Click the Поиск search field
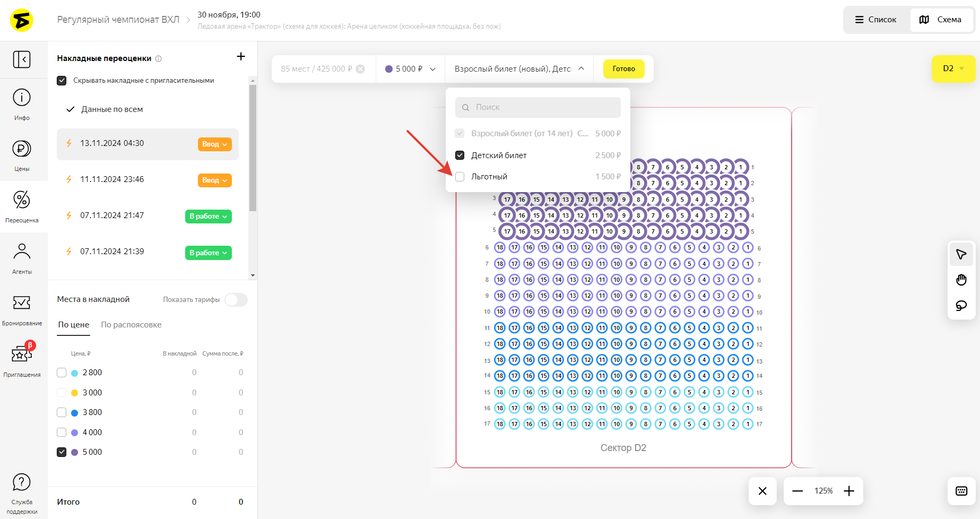This screenshot has width=980, height=519. point(538,107)
